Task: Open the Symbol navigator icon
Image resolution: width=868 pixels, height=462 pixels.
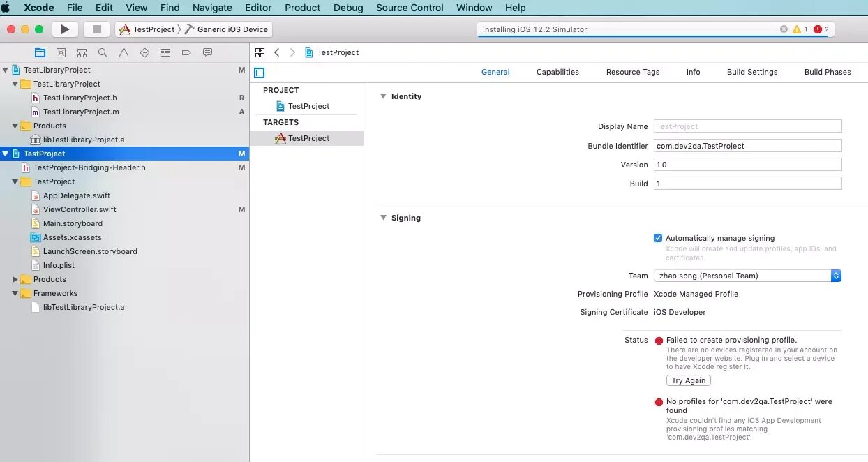Action: [82, 52]
